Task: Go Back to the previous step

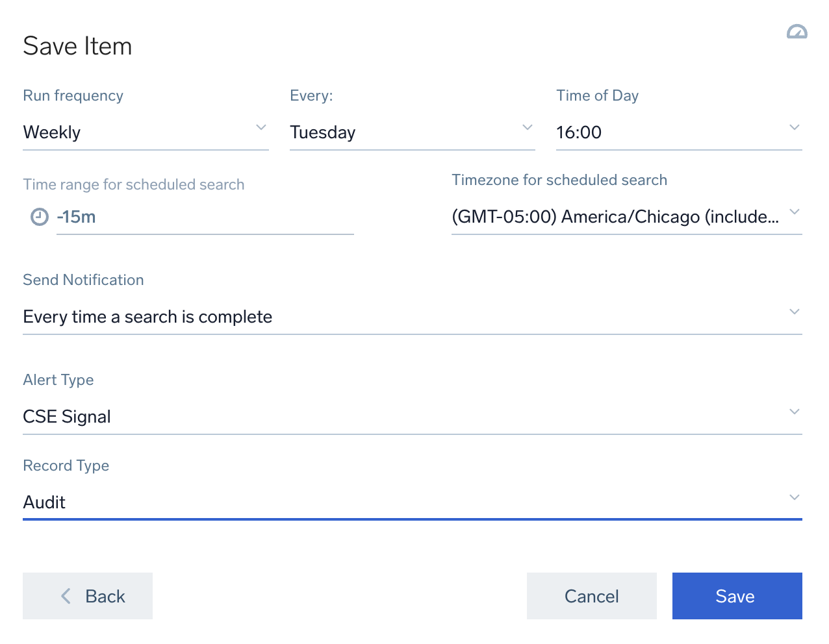Action: click(x=88, y=596)
